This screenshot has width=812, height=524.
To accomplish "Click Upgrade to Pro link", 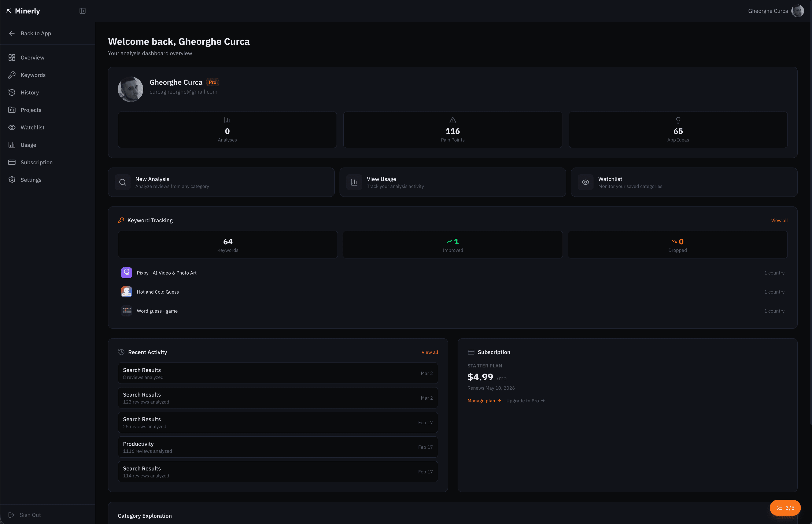I will point(525,401).
